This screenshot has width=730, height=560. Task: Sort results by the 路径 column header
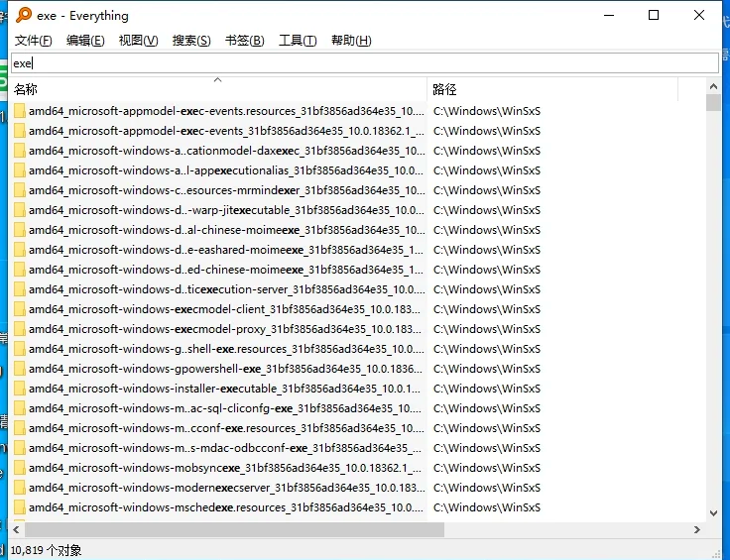(552, 89)
